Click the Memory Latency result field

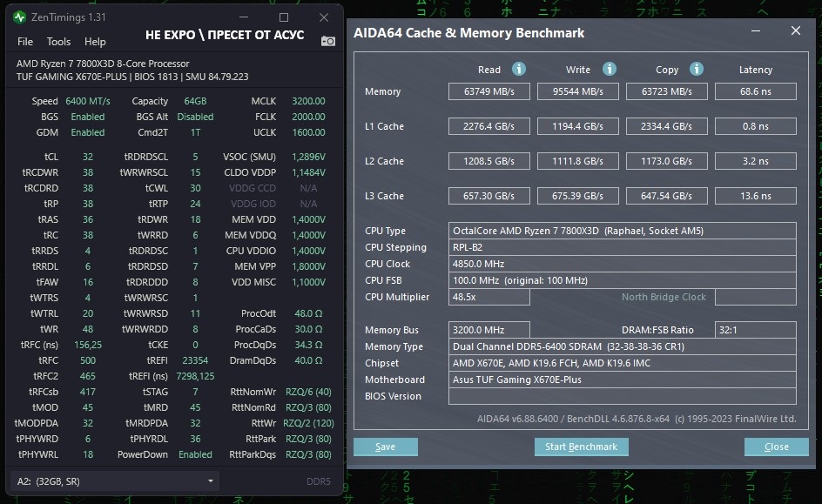click(x=756, y=91)
